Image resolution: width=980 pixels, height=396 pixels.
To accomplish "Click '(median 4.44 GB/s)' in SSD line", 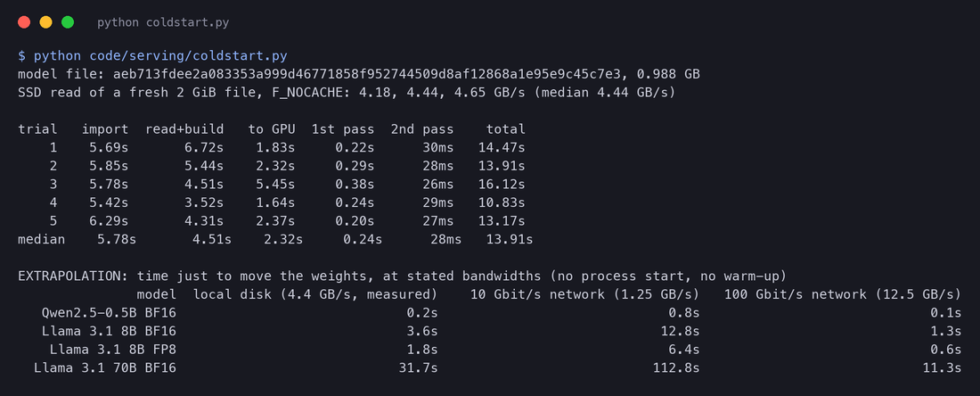I will coord(606,93).
